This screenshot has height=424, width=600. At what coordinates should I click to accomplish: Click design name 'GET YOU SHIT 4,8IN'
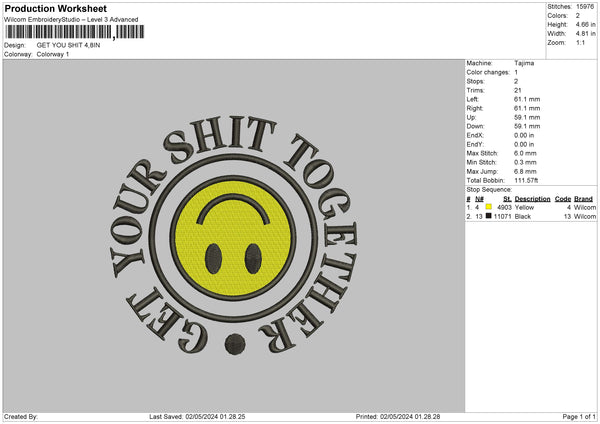pyautogui.click(x=68, y=45)
